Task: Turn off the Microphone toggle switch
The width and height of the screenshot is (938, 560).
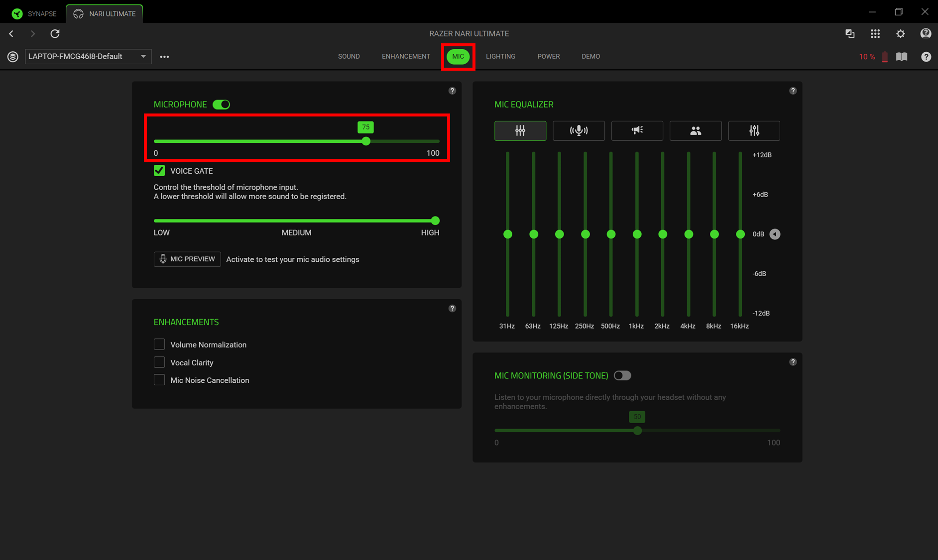Action: (x=221, y=105)
